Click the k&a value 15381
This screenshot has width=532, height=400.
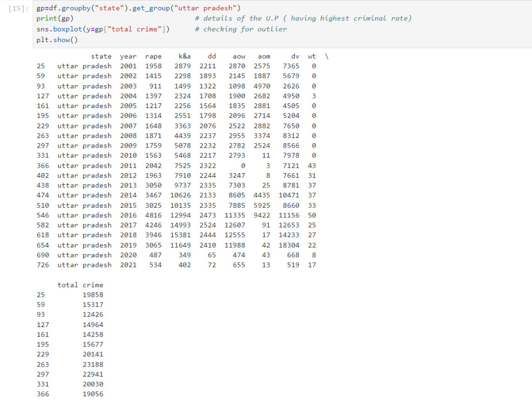[180, 235]
